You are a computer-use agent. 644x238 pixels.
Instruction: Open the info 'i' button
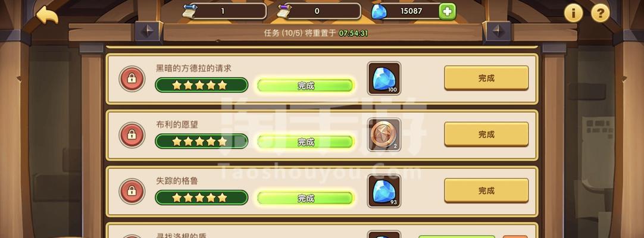point(574,12)
